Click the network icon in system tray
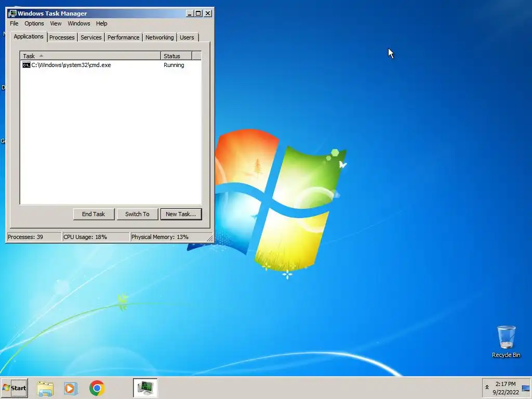 click(x=526, y=388)
